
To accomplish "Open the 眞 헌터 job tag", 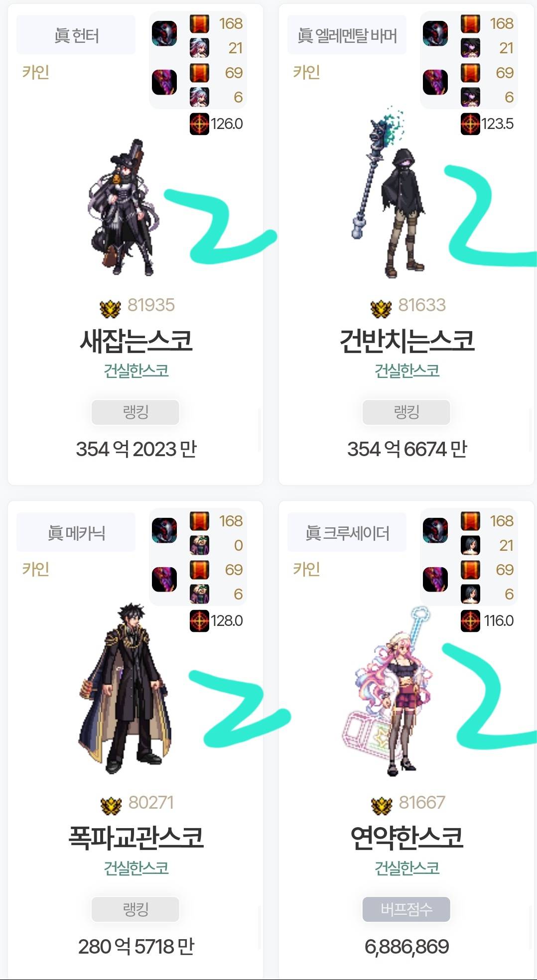I will (x=76, y=35).
